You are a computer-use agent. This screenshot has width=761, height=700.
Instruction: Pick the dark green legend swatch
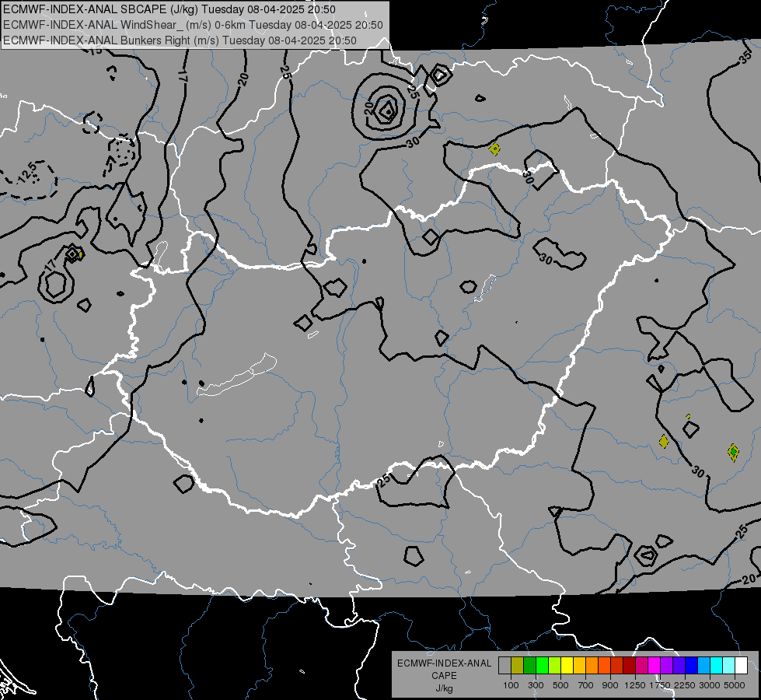click(529, 665)
